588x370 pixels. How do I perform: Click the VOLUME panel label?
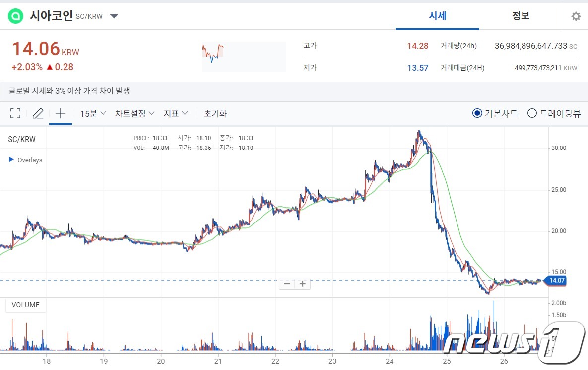(x=25, y=305)
